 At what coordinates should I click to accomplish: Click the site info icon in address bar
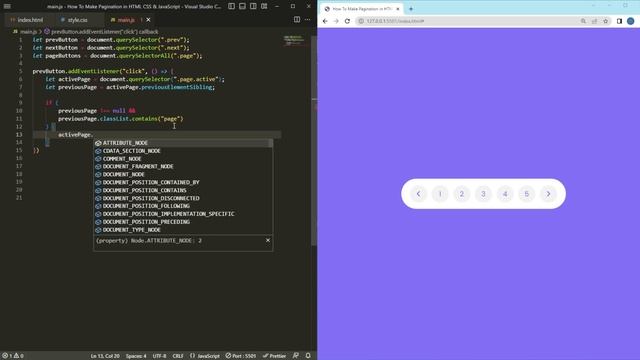coord(361,21)
